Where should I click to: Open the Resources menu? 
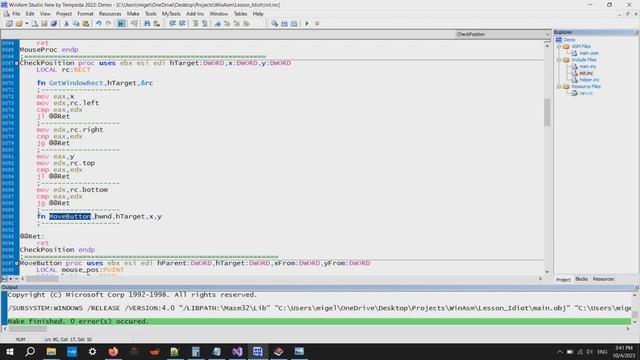pos(110,14)
